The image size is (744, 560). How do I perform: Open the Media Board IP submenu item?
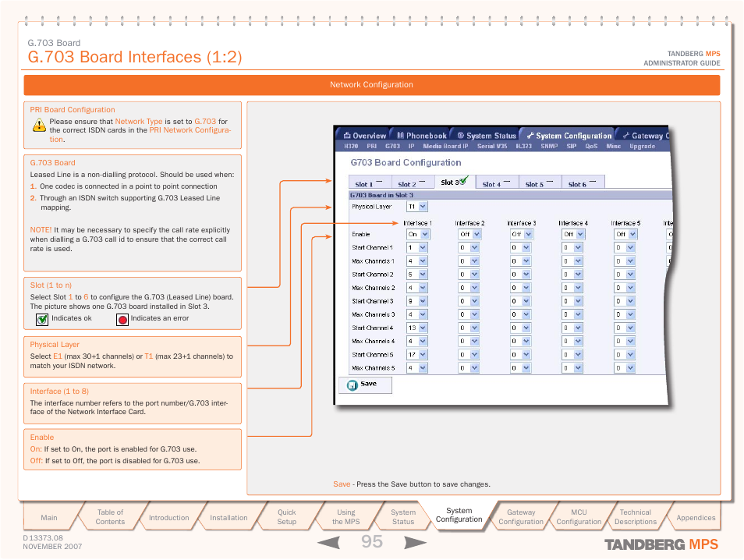(445, 146)
